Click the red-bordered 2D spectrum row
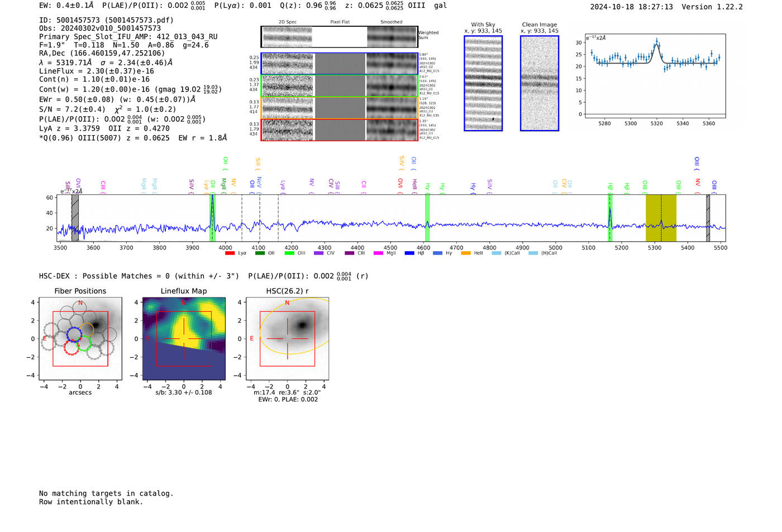 coord(339,130)
